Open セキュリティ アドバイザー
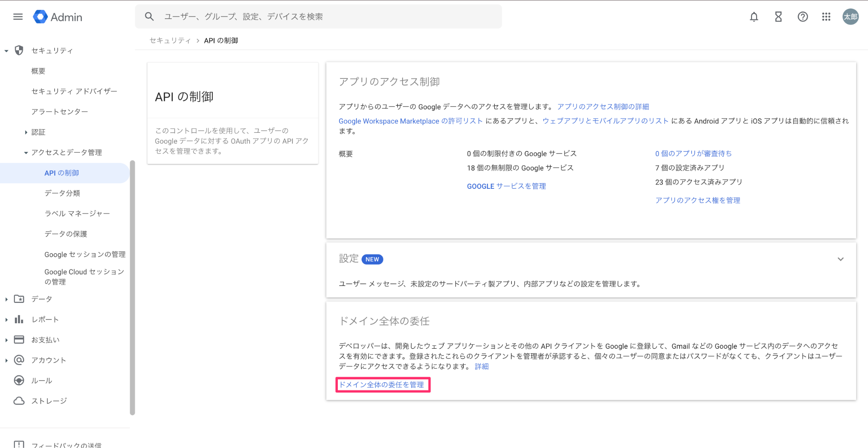The height and width of the screenshot is (448, 868). pos(74,91)
